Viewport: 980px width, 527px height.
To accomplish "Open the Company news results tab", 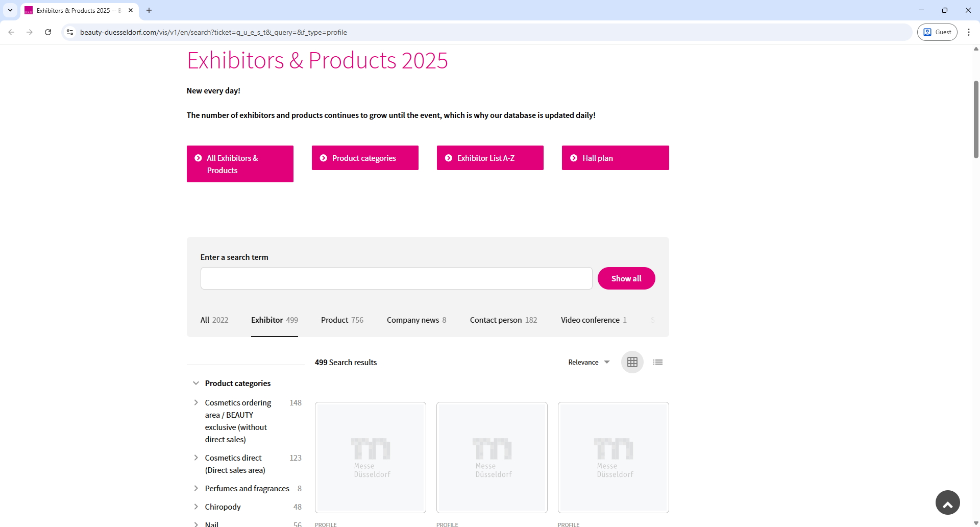I will tap(412, 320).
